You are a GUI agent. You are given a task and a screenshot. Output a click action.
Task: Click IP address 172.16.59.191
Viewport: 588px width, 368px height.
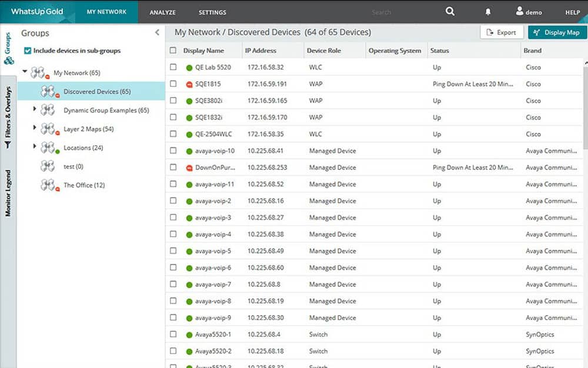267,84
